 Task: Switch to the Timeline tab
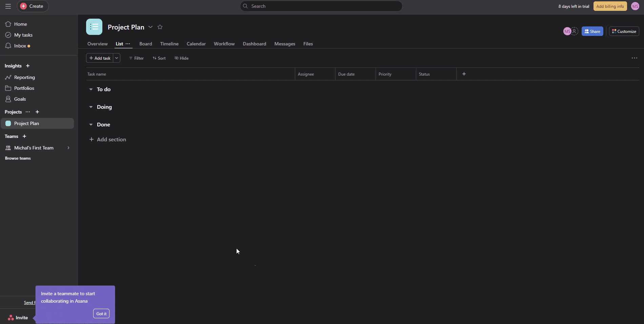(x=169, y=44)
